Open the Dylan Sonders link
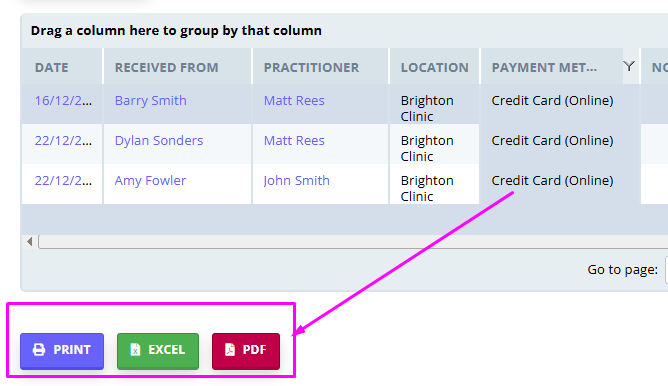Viewport: 668px width, 386px height. coord(159,141)
